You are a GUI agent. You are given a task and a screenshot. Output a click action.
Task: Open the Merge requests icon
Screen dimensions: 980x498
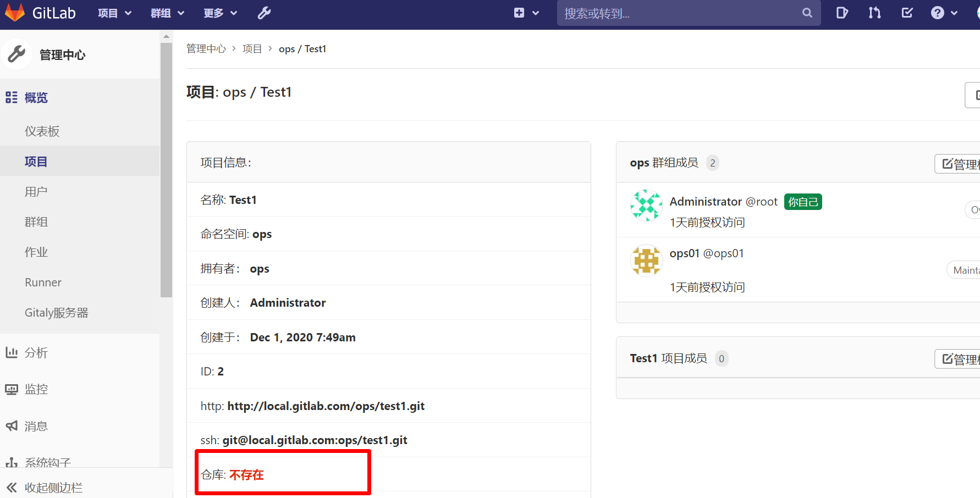click(874, 13)
